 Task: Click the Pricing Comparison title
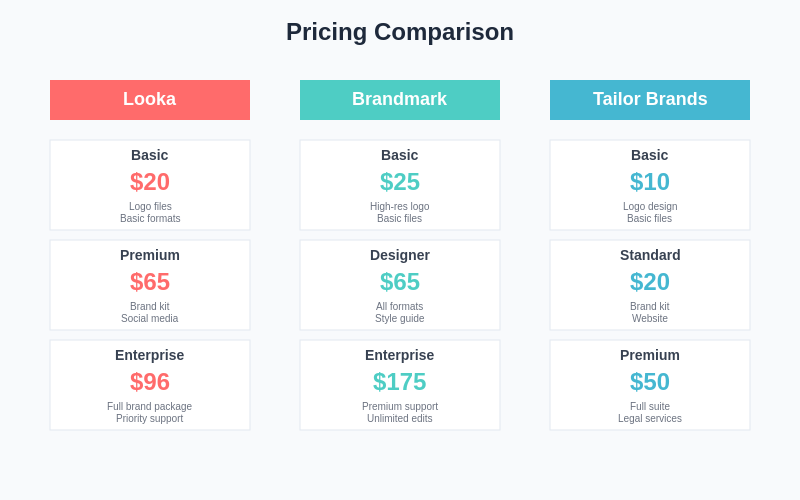400,32
